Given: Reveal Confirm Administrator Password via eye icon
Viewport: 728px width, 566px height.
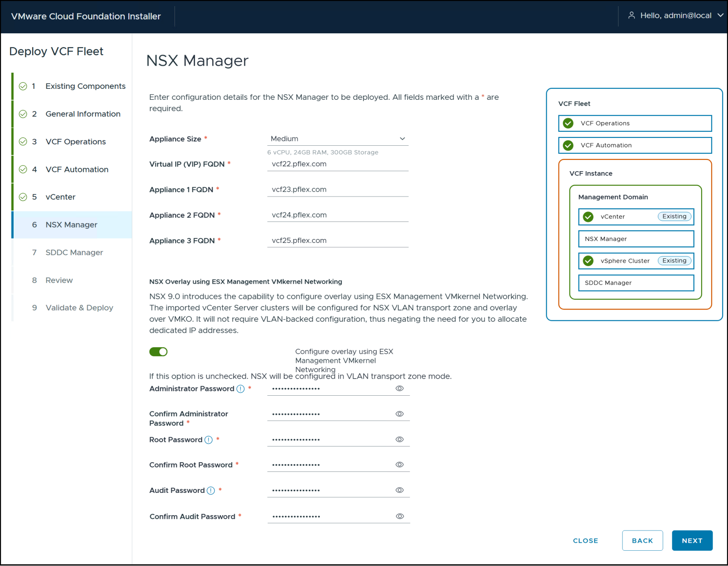Looking at the screenshot, I should pos(399,414).
